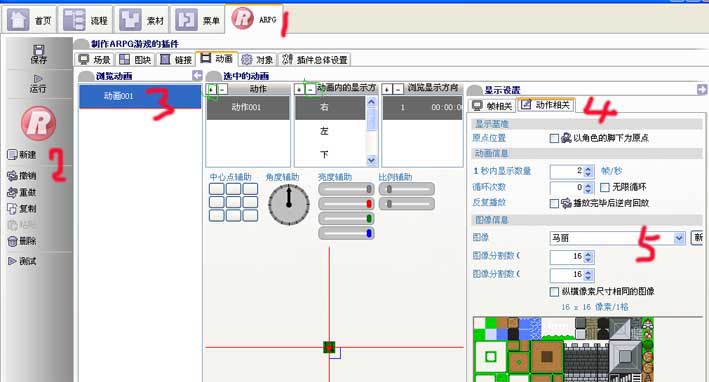Image resolution: width=709 pixels, height=382 pixels.
Task: Click the 循环次数 loop count spinner arrows
Action: pos(588,188)
